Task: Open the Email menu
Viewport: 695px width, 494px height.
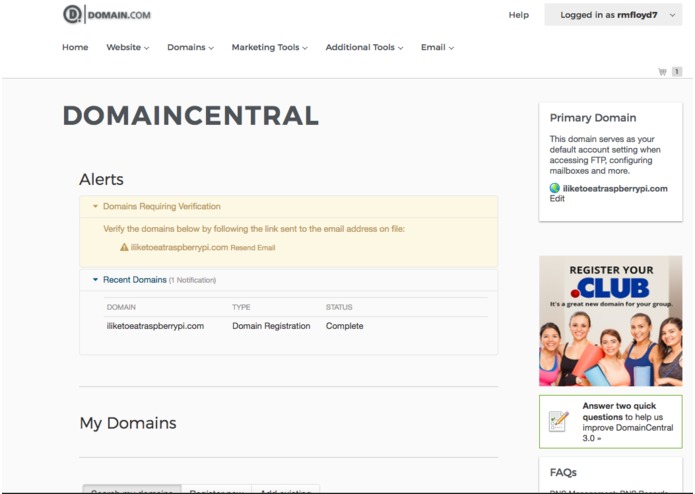Action: click(x=437, y=47)
